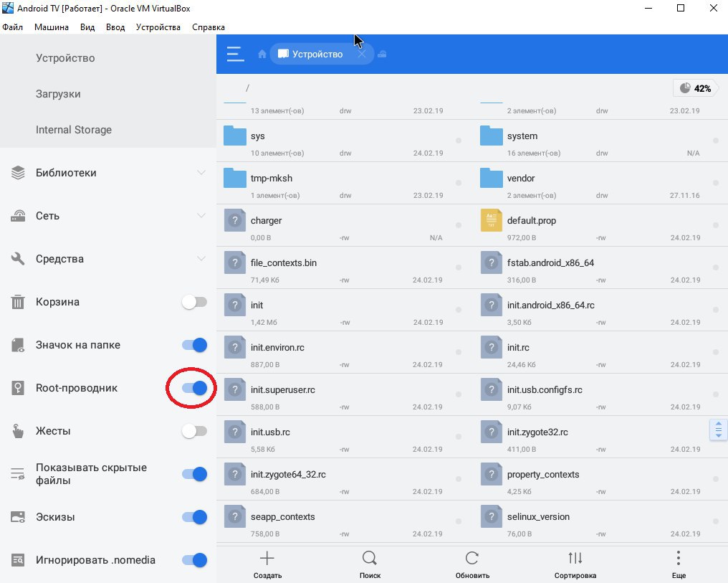Close the Устройство tab with X
Viewport: 728px width, 583px height.
click(362, 54)
